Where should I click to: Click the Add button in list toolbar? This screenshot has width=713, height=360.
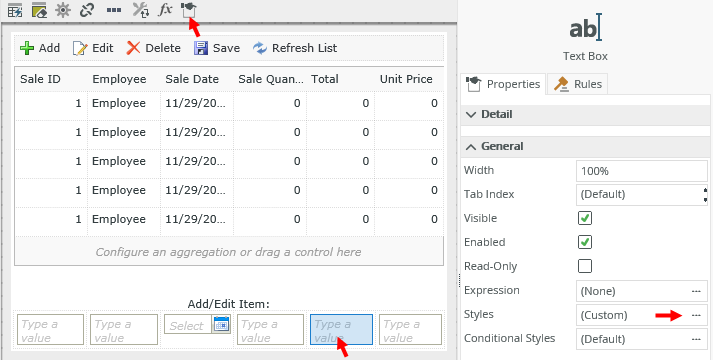coord(40,48)
